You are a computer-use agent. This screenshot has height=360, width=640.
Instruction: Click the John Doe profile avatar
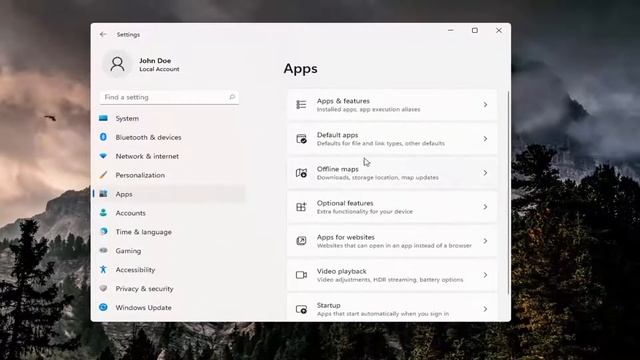(x=117, y=64)
